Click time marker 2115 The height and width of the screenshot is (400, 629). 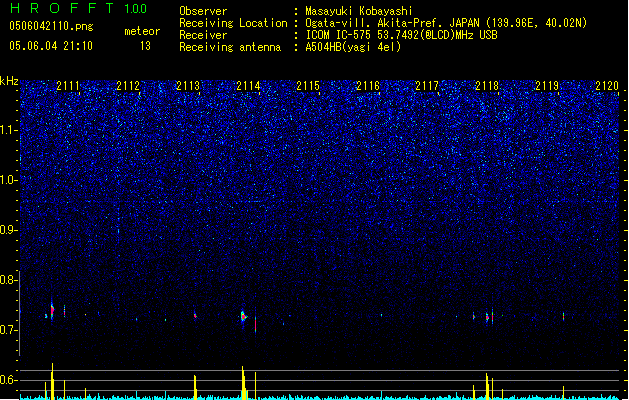(x=308, y=86)
